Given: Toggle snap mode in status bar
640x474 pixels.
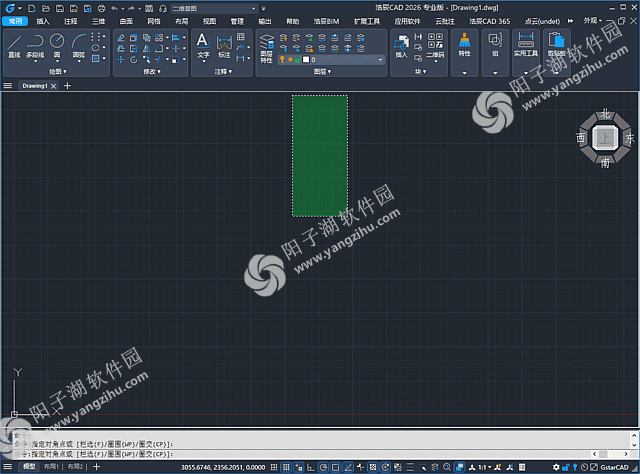Looking at the screenshot, I should (274, 467).
